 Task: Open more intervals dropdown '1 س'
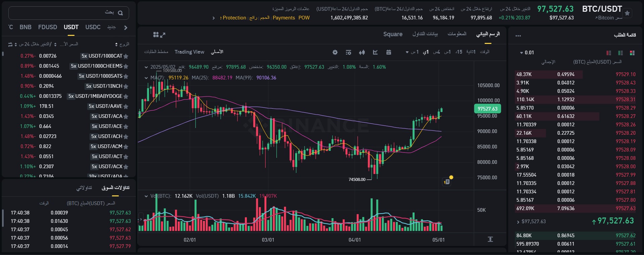[x=412, y=52]
